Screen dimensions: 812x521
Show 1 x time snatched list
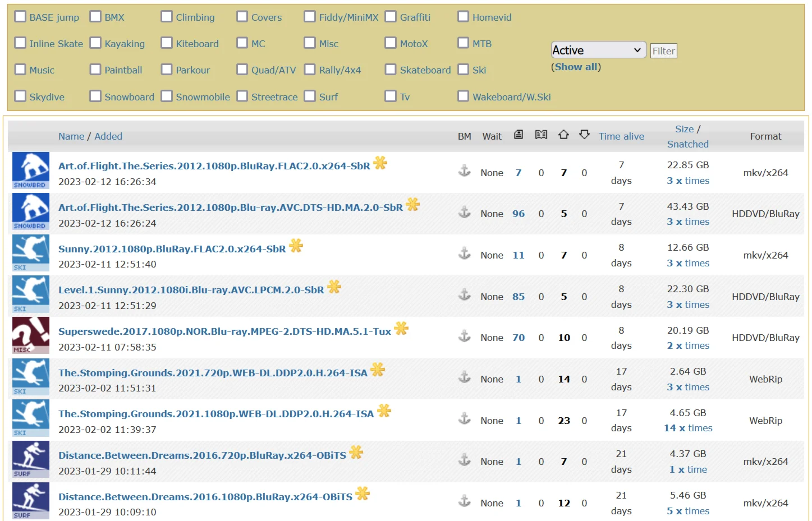[x=688, y=469]
